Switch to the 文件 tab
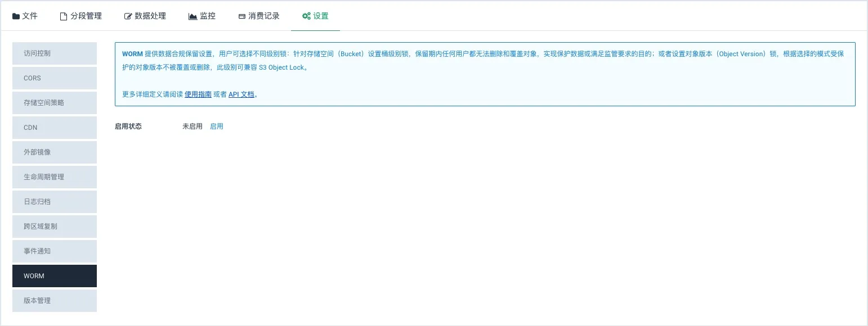Screen dimensions: 868x326 pos(29,16)
